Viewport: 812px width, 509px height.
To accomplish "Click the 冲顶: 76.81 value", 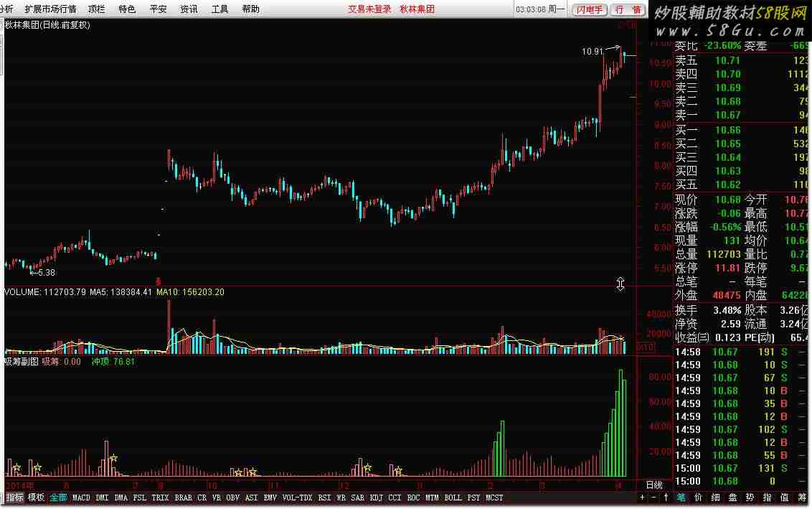I will point(113,362).
